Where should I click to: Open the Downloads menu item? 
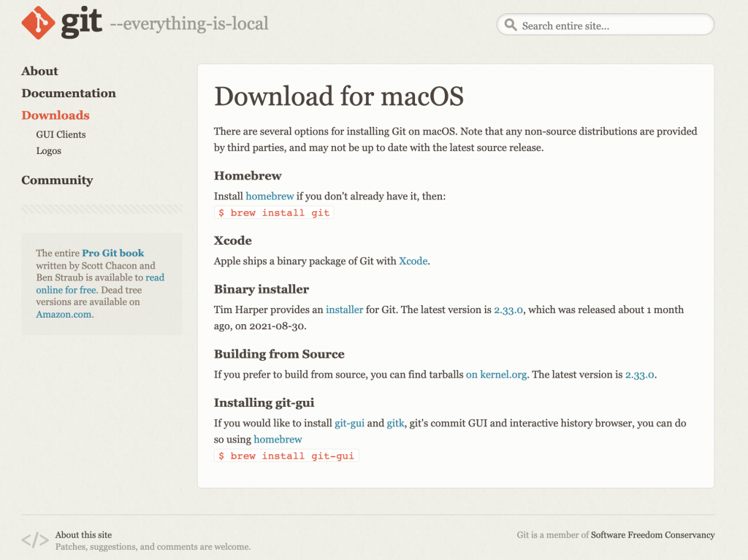56,115
